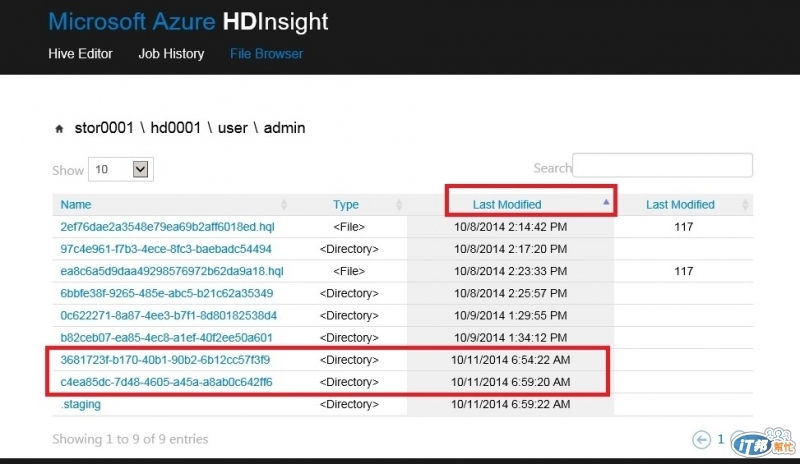The height and width of the screenshot is (464, 800).
Task: Open the Show entries dropdown
Action: [121, 169]
